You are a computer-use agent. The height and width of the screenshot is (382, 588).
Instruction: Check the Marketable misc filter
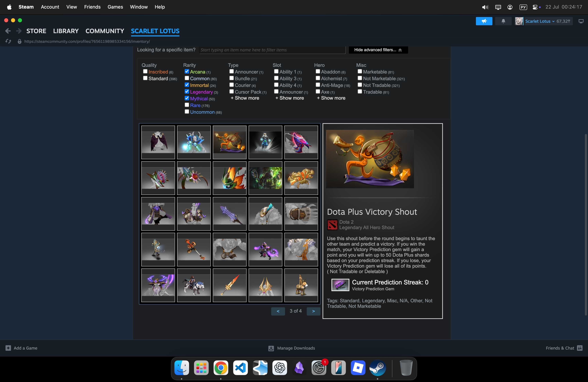360,72
